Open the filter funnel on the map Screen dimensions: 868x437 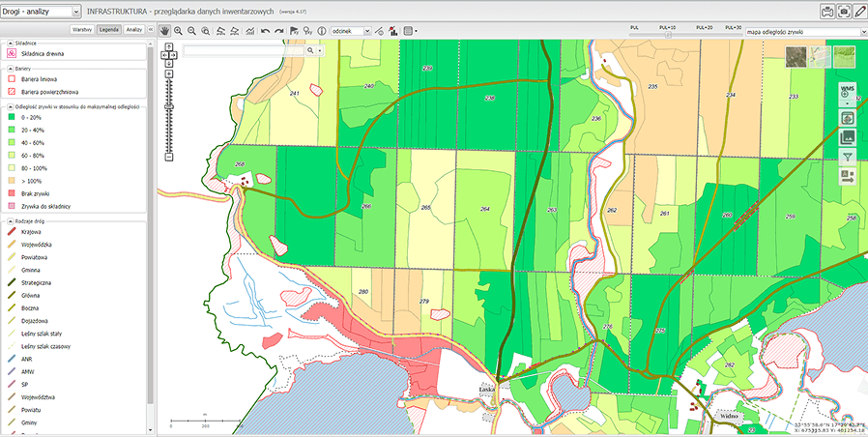tap(848, 156)
